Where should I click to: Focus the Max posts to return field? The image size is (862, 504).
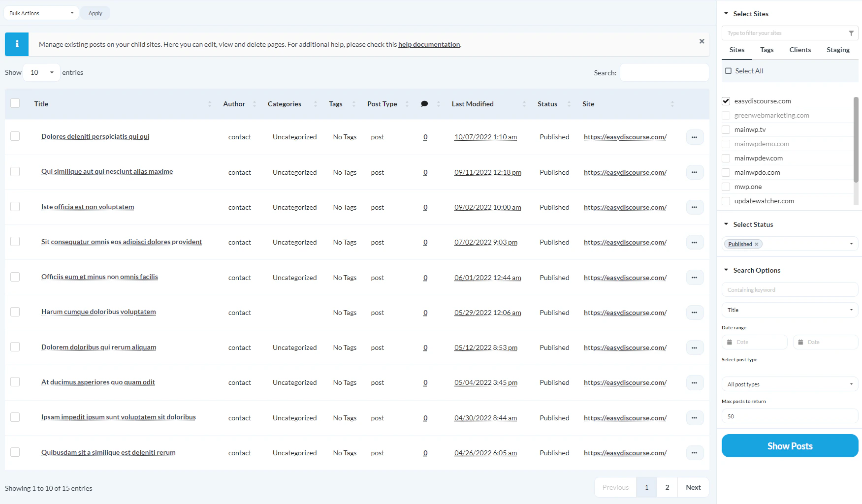point(790,416)
